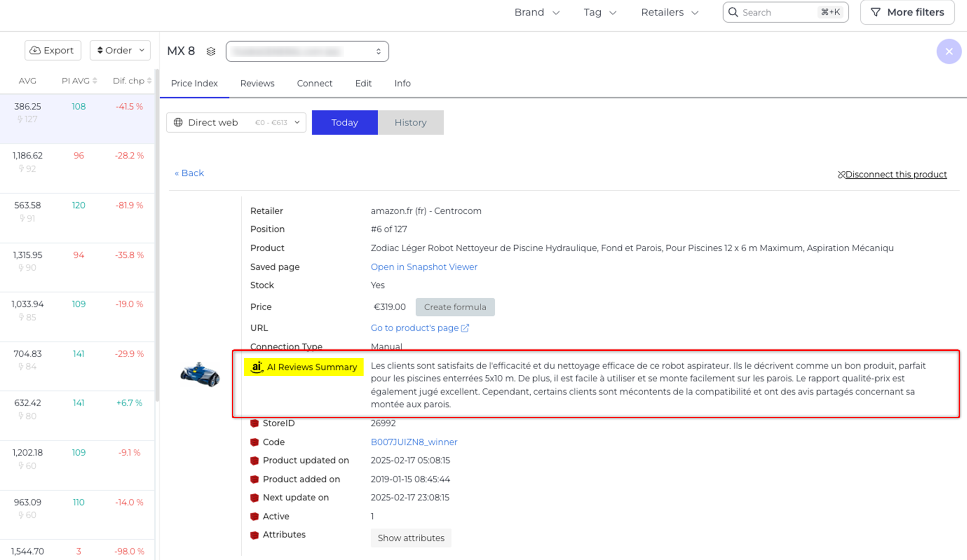Expand the Retailers filter dropdown
The image size is (967, 560).
[669, 12]
